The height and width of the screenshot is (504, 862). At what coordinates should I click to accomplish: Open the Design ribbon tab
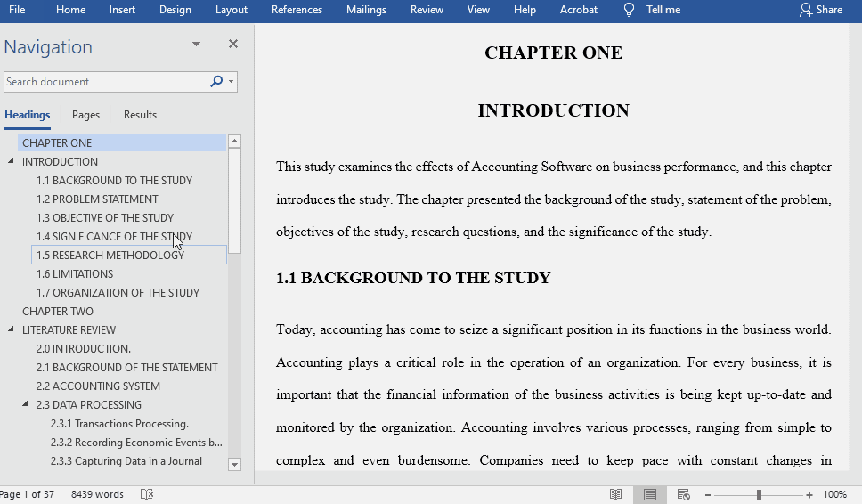pos(175,10)
